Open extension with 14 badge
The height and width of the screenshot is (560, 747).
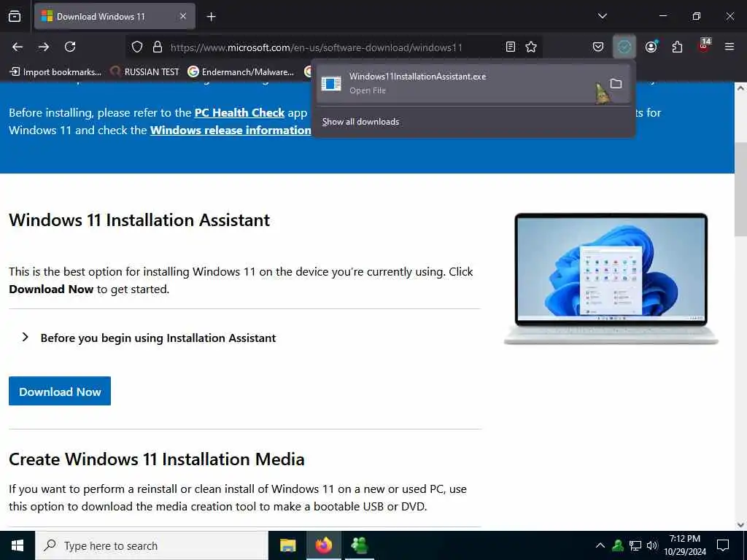(x=704, y=46)
